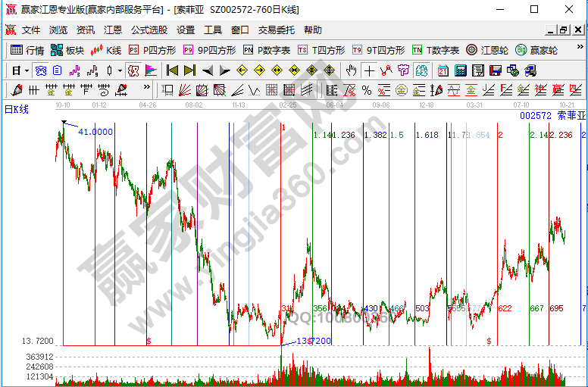Expand the 日 period dropdown arrow
588x387 pixels.
pyautogui.click(x=27, y=70)
